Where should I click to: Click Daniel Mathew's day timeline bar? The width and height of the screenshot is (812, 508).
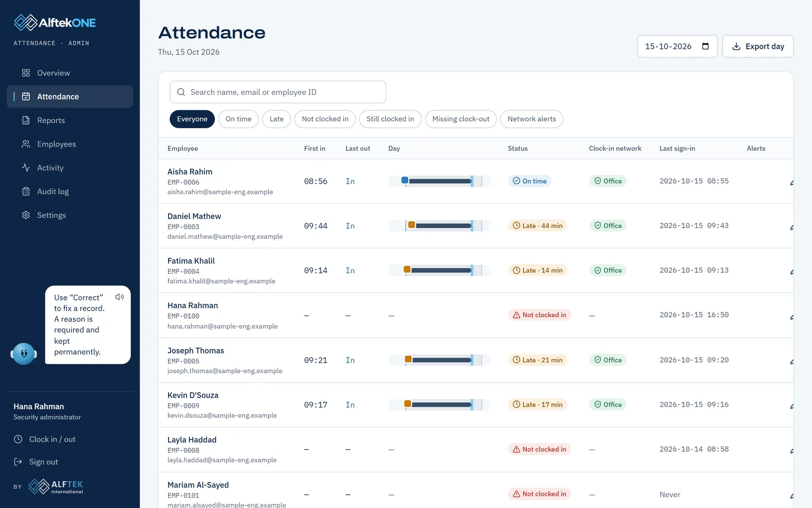439,226
